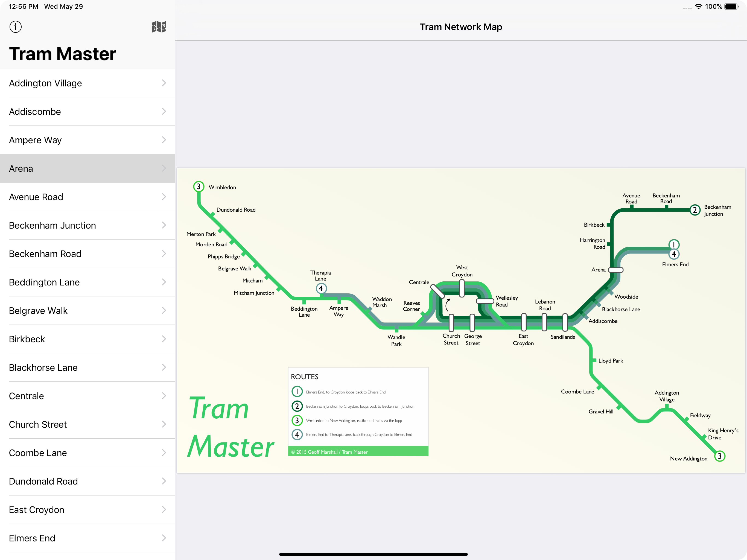Click route 2 circle in Routes legend
747x560 pixels.
click(x=297, y=406)
